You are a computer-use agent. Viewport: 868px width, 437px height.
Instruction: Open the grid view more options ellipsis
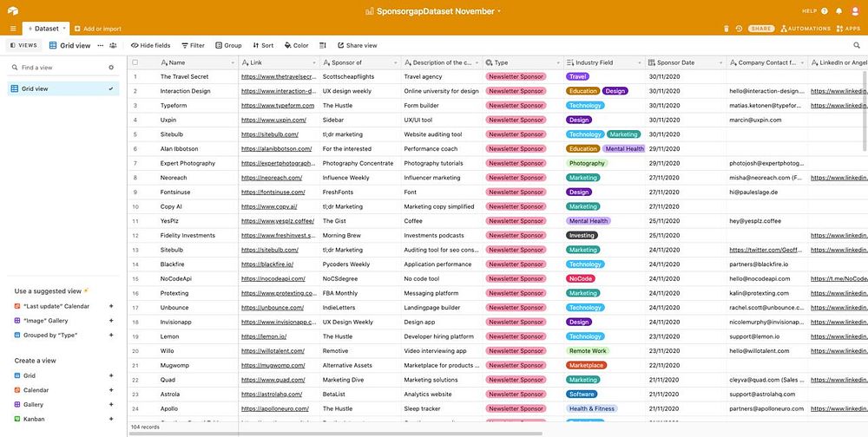click(100, 45)
